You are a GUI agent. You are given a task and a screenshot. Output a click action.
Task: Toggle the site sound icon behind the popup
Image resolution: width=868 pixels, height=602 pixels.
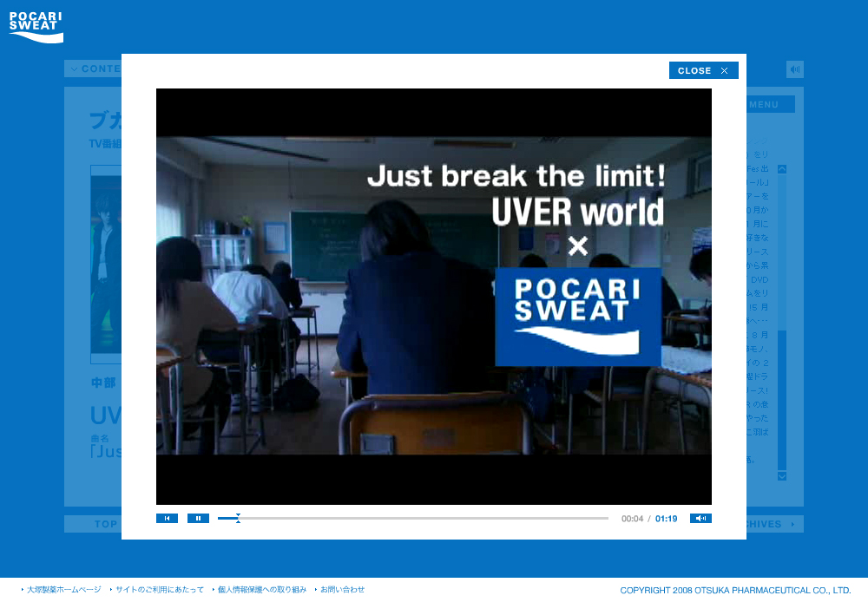[x=795, y=69]
